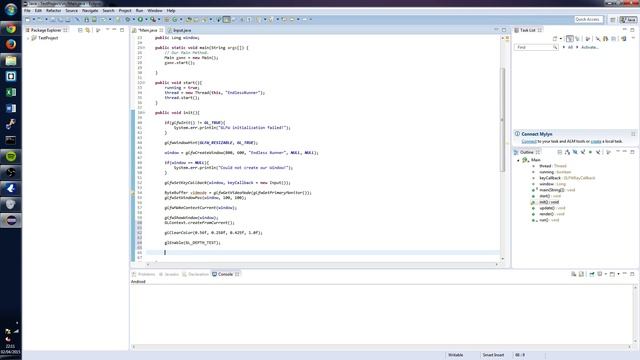Click the Quick Access search field
This screenshot has height=360, width=640.
click(x=588, y=20)
